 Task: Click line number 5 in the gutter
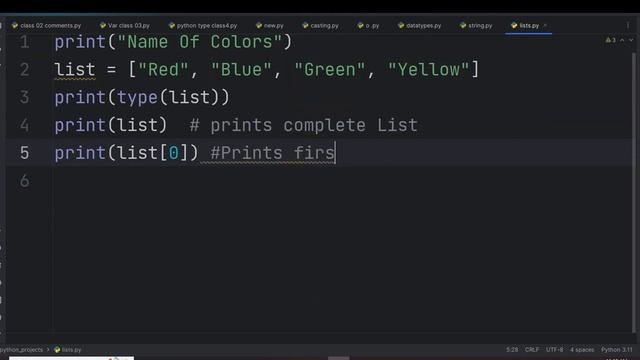tap(24, 153)
